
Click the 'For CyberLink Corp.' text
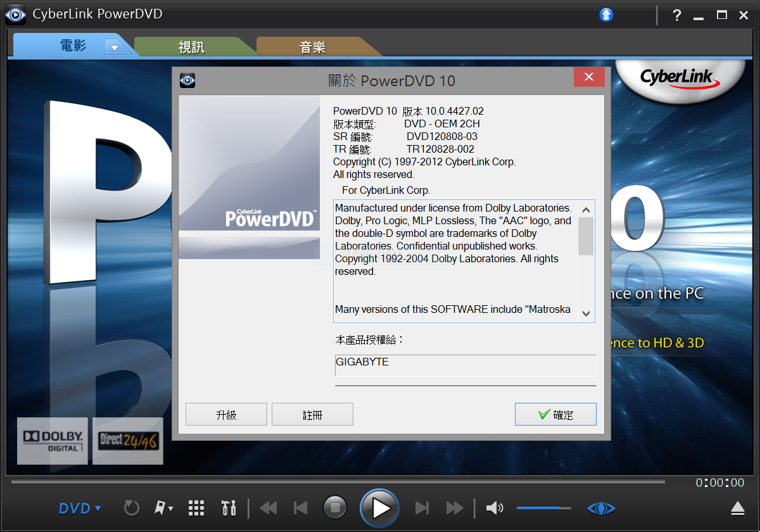pyautogui.click(x=386, y=190)
